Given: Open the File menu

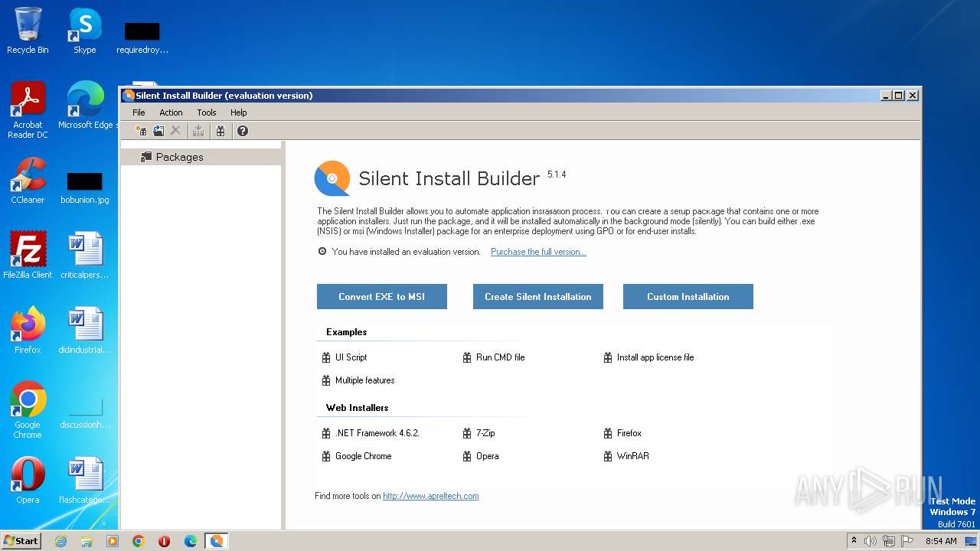Looking at the screenshot, I should point(139,112).
